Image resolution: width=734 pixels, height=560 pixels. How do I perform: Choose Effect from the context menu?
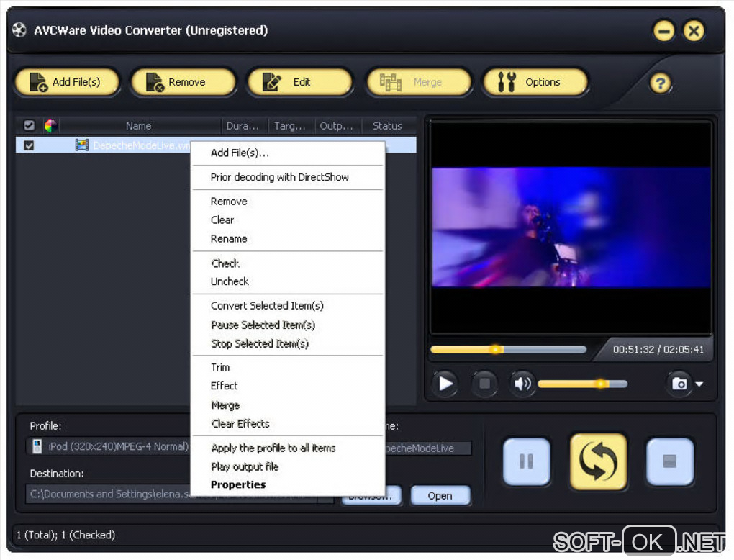point(288,386)
